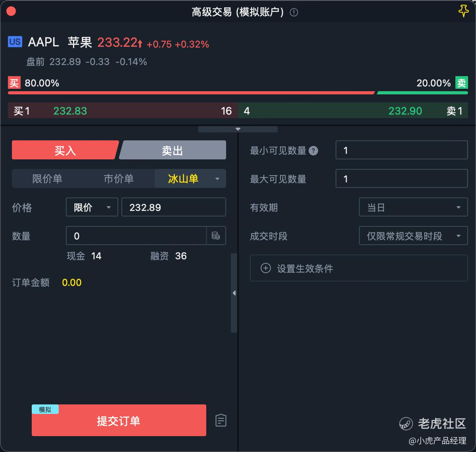This screenshot has height=452, width=476.
Task: Click the 卖1 ask price 232.90
Action: (x=405, y=111)
